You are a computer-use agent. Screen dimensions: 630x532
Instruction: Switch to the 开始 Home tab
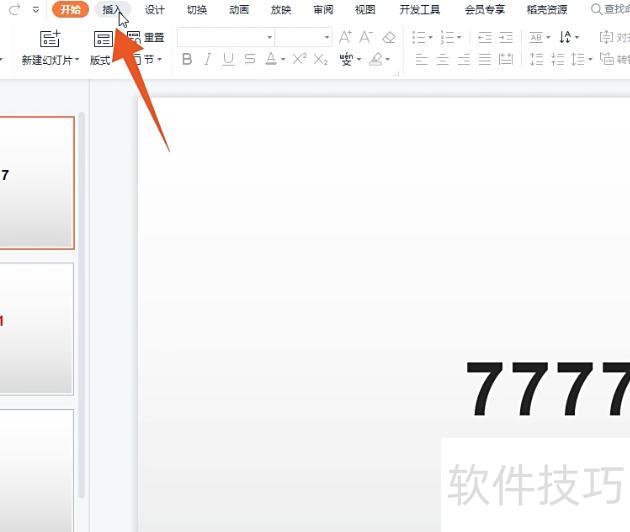click(70, 10)
